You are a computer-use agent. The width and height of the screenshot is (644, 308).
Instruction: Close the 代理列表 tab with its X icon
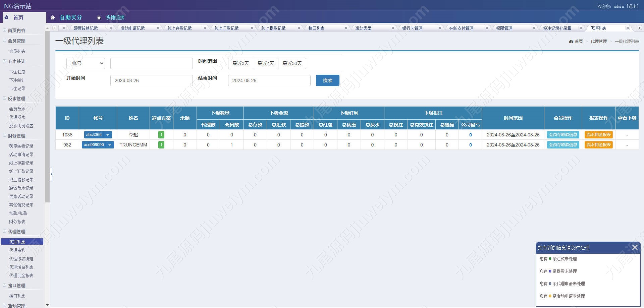pos(628,28)
